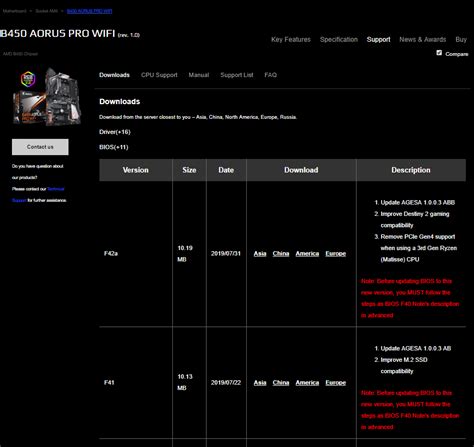Select the Support tab
This screenshot has height=447, width=474.
[x=378, y=39]
